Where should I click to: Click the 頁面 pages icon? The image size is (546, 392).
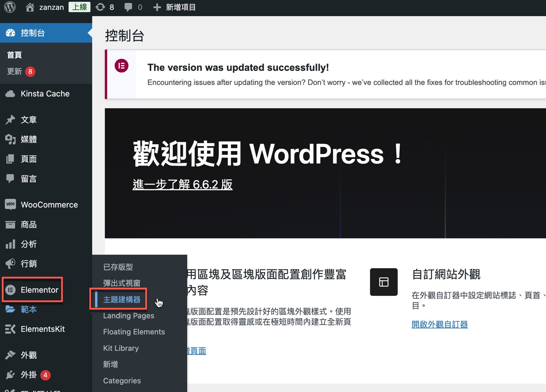pos(11,159)
